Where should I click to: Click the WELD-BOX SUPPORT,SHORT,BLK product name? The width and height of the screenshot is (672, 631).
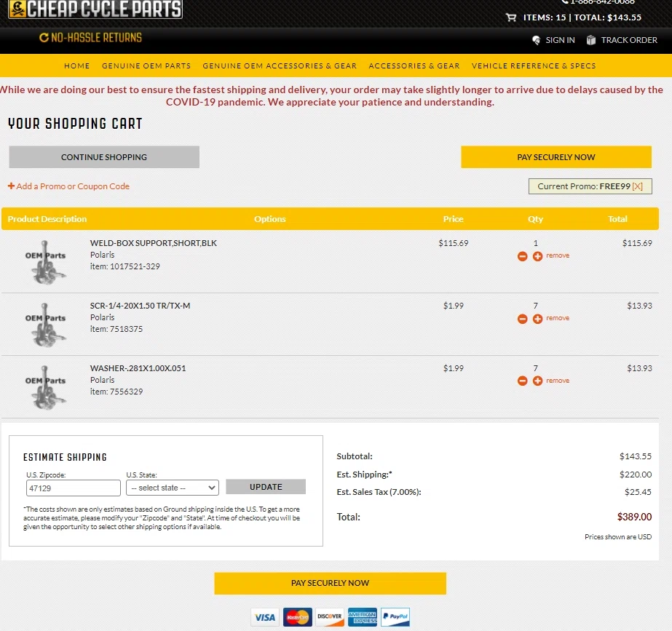(154, 243)
